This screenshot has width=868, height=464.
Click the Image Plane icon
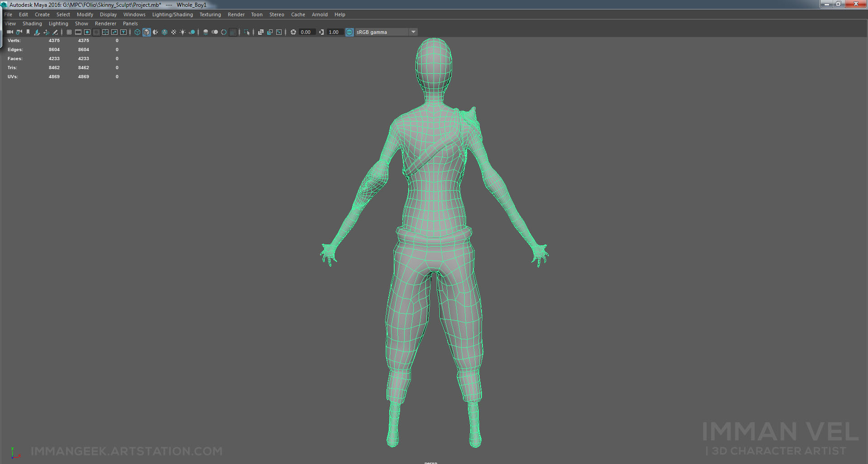37,32
